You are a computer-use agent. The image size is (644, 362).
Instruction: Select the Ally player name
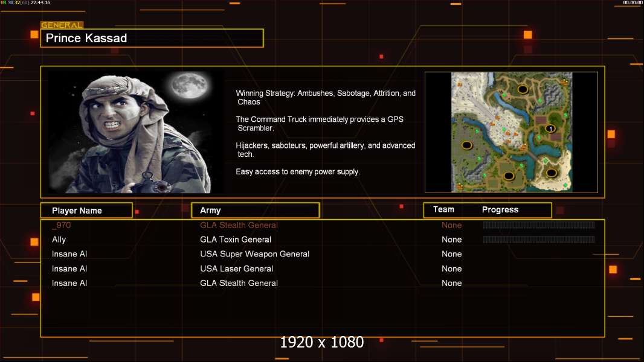tap(59, 240)
